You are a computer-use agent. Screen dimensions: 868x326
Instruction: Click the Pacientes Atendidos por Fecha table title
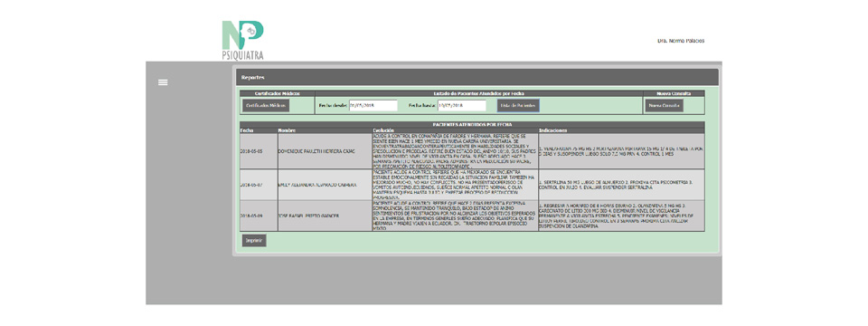tap(472, 125)
